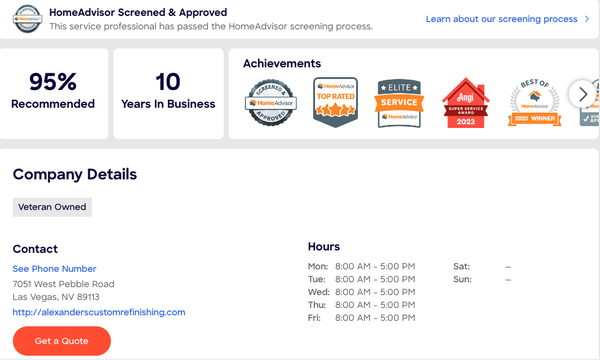
Task: Select the address line 7051 West Pebble Road
Action: pyautogui.click(x=64, y=284)
